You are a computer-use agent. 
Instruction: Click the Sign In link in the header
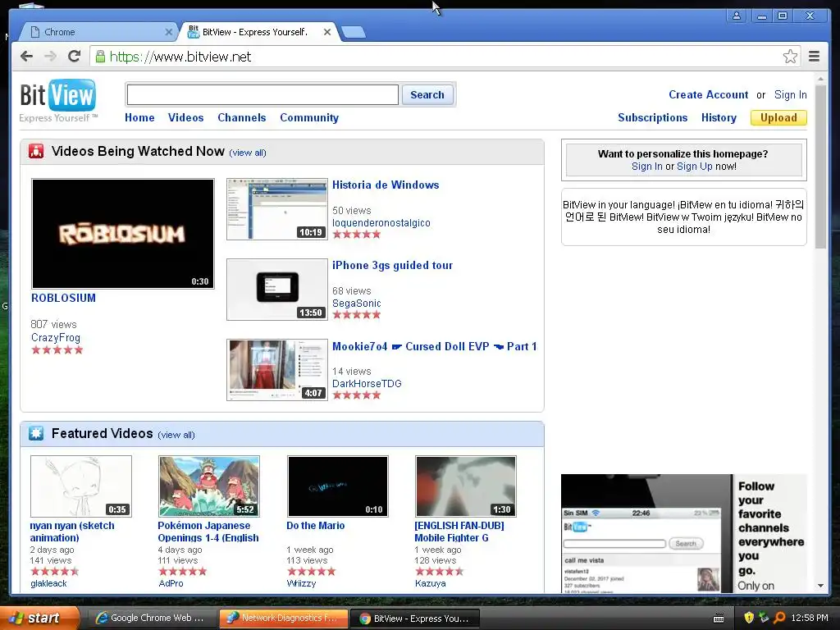(x=790, y=94)
